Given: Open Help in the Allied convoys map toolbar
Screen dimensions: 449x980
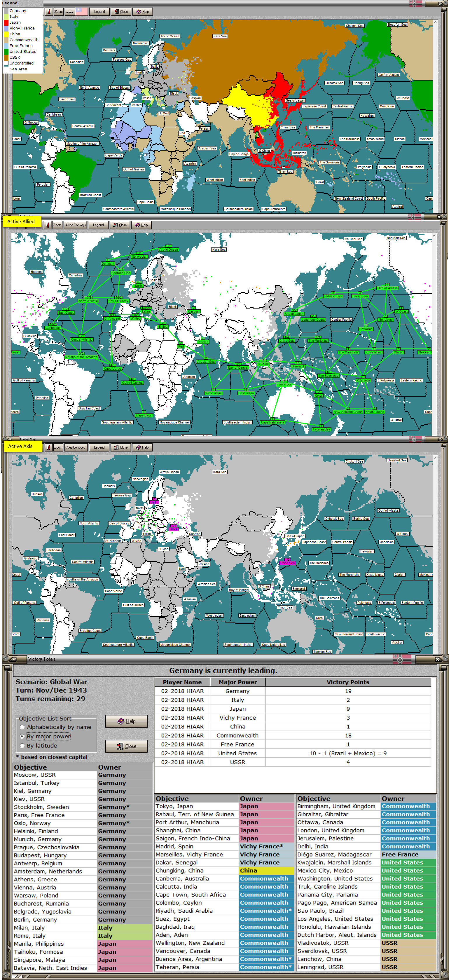Looking at the screenshot, I should 142,225.
